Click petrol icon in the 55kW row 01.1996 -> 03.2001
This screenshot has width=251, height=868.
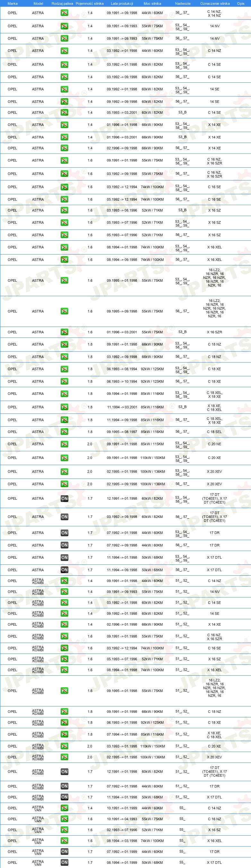pyautogui.click(x=65, y=332)
